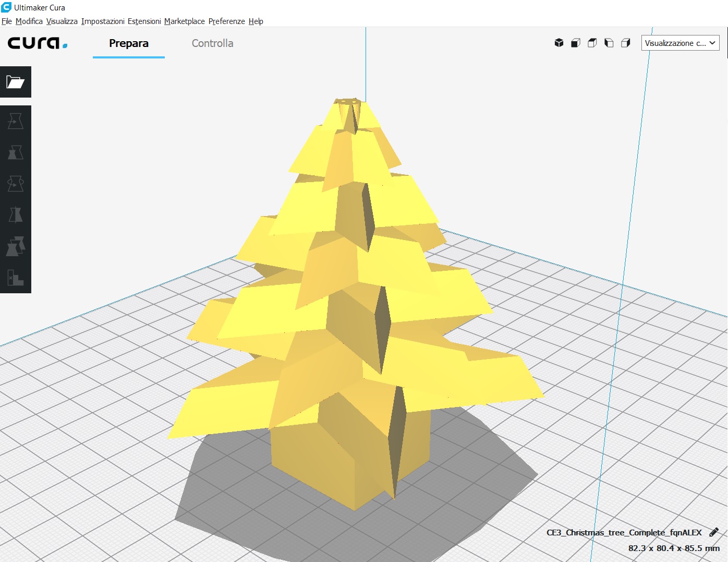
Task: Switch camera to Front view
Action: tap(576, 43)
